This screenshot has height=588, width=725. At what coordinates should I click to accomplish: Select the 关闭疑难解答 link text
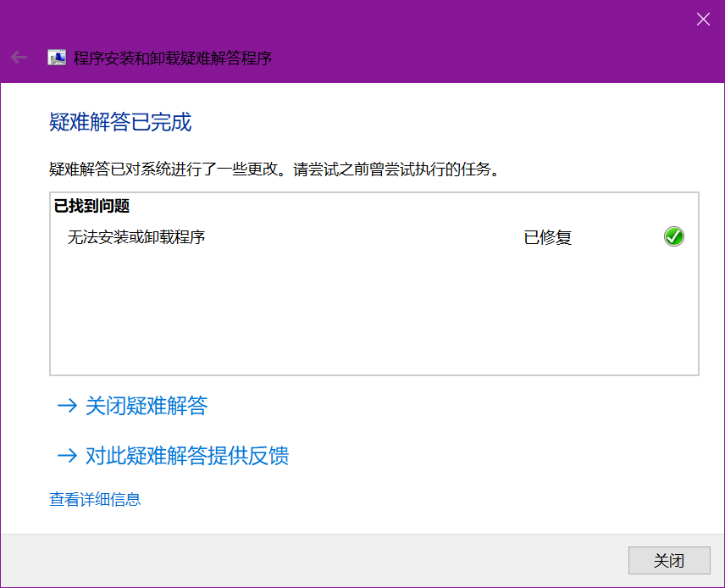pos(147,406)
